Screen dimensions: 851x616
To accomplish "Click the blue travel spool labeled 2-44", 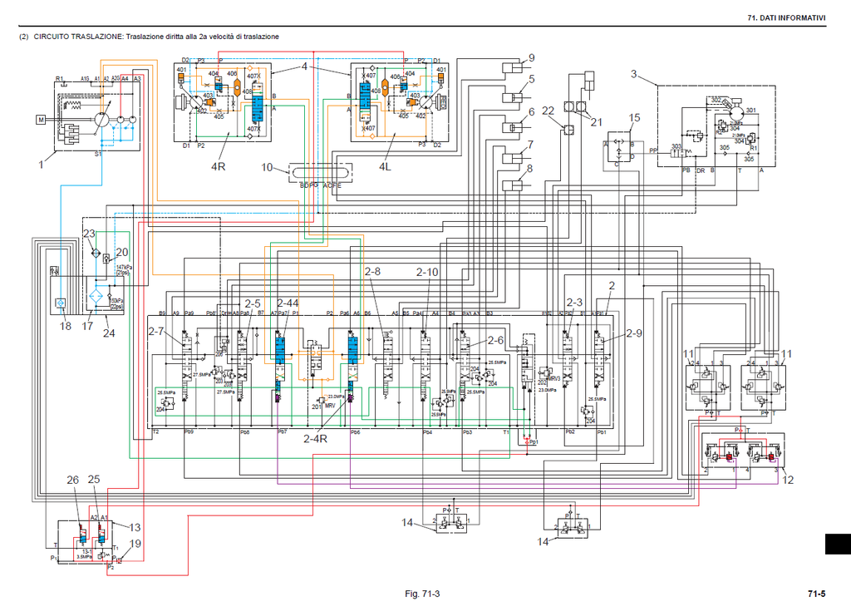I will click(280, 350).
